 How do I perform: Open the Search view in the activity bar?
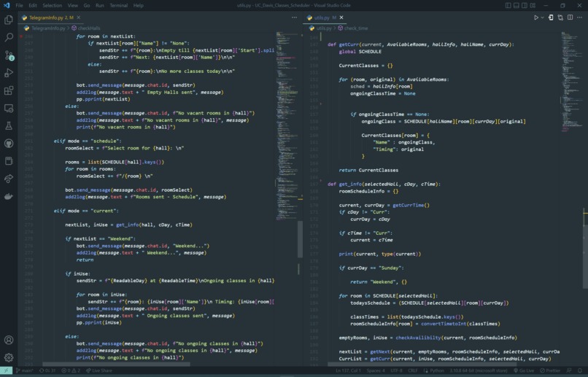pyautogui.click(x=9, y=37)
